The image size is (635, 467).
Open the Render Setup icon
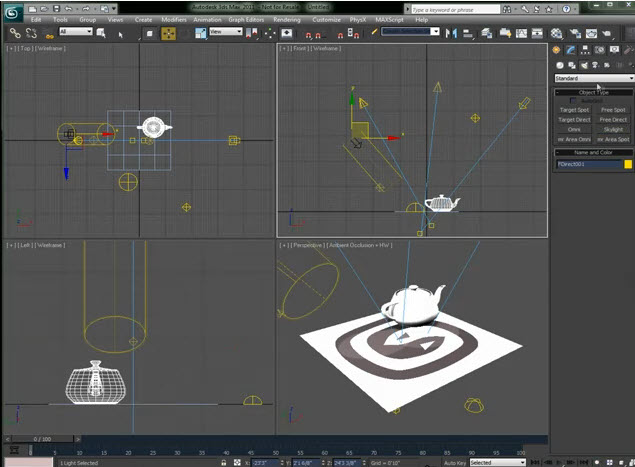[x=575, y=33]
